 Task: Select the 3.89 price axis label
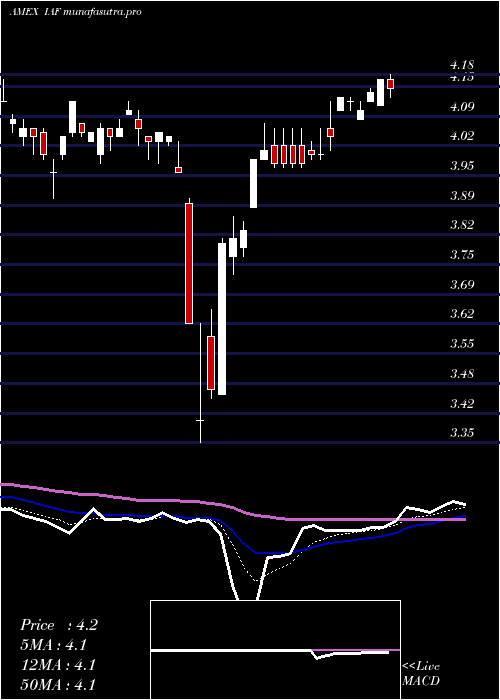(x=462, y=196)
